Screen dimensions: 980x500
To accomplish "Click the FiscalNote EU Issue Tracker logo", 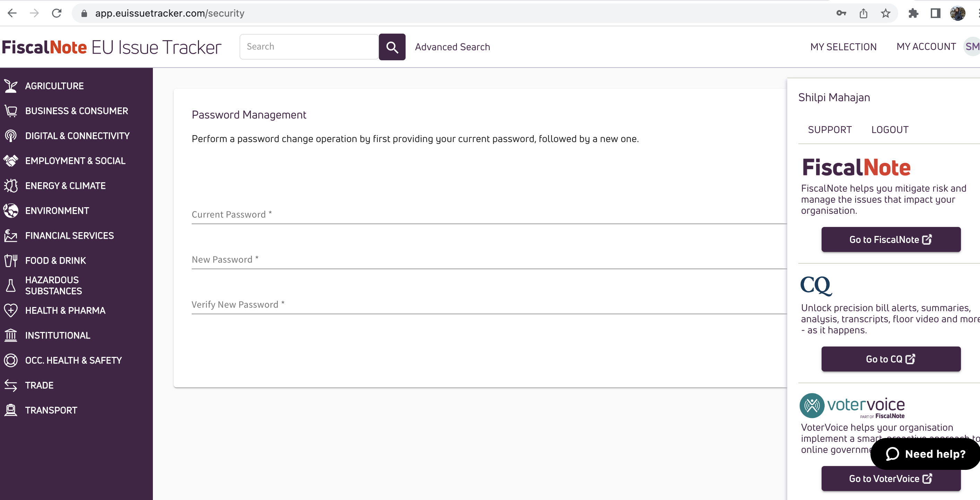I will pyautogui.click(x=112, y=47).
